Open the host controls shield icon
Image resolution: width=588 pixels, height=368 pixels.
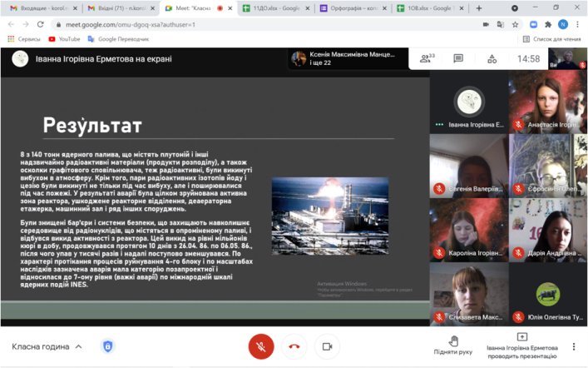point(107,346)
